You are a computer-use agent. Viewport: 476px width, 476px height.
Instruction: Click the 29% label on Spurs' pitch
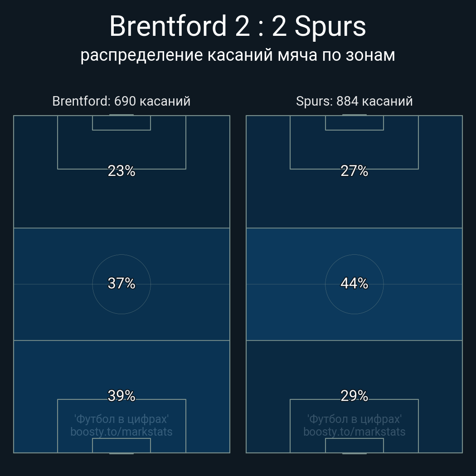tap(354, 396)
